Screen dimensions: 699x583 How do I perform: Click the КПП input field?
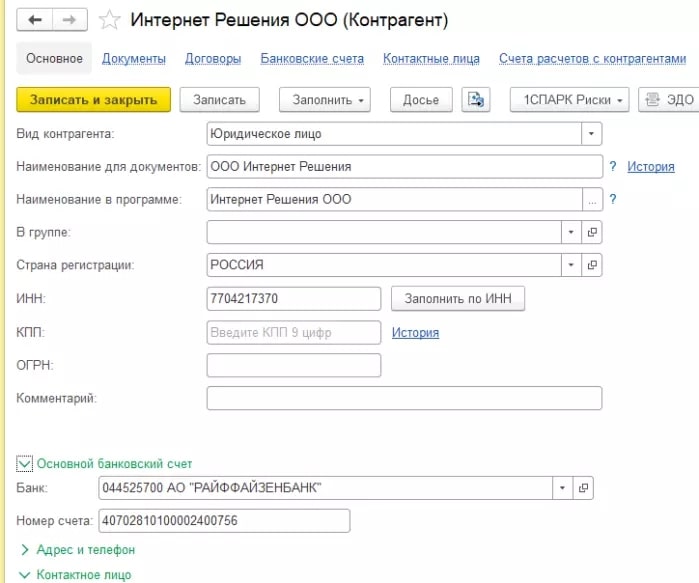tap(294, 333)
